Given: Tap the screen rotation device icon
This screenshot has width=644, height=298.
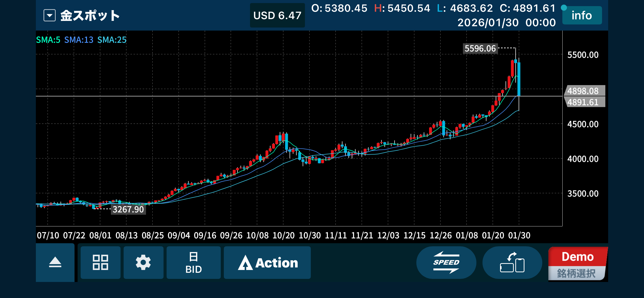Looking at the screenshot, I should 512,262.
